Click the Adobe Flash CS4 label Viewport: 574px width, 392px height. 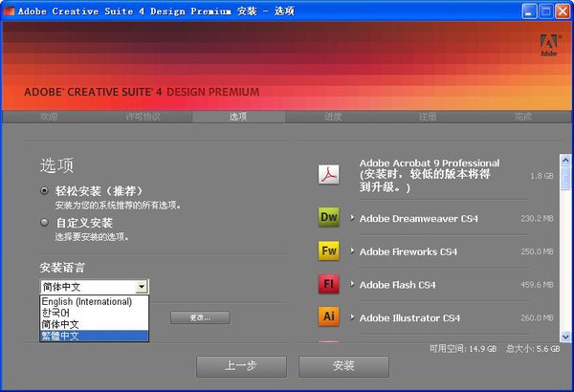(398, 285)
